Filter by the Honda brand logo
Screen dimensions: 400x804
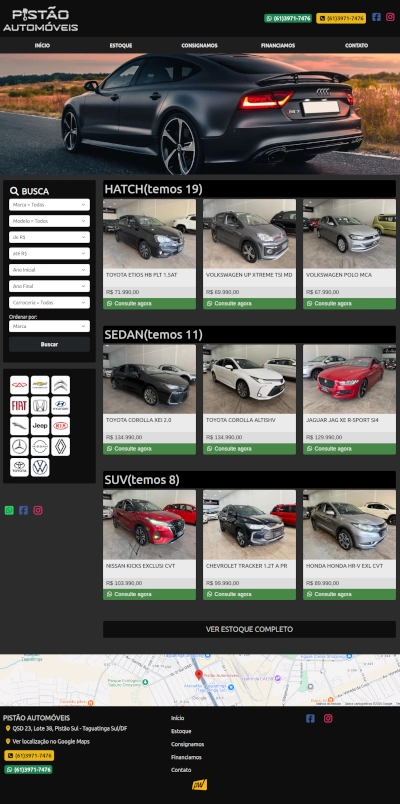pyautogui.click(x=40, y=406)
